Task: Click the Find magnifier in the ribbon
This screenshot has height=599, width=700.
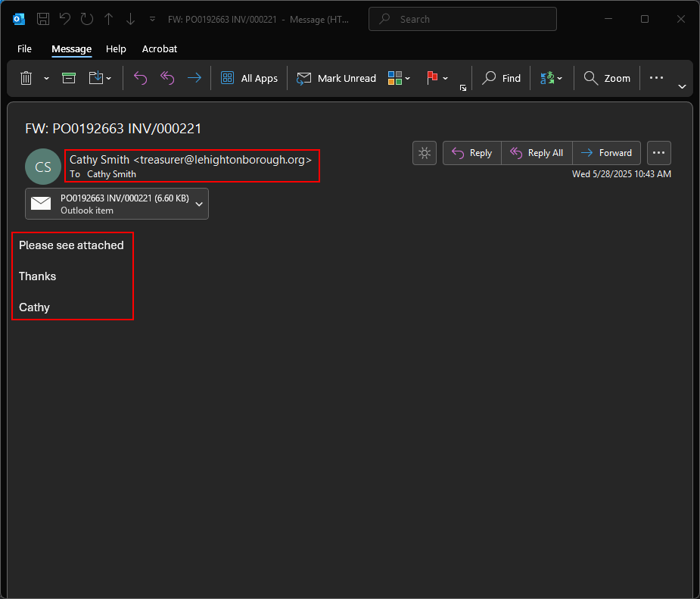Action: pos(502,78)
